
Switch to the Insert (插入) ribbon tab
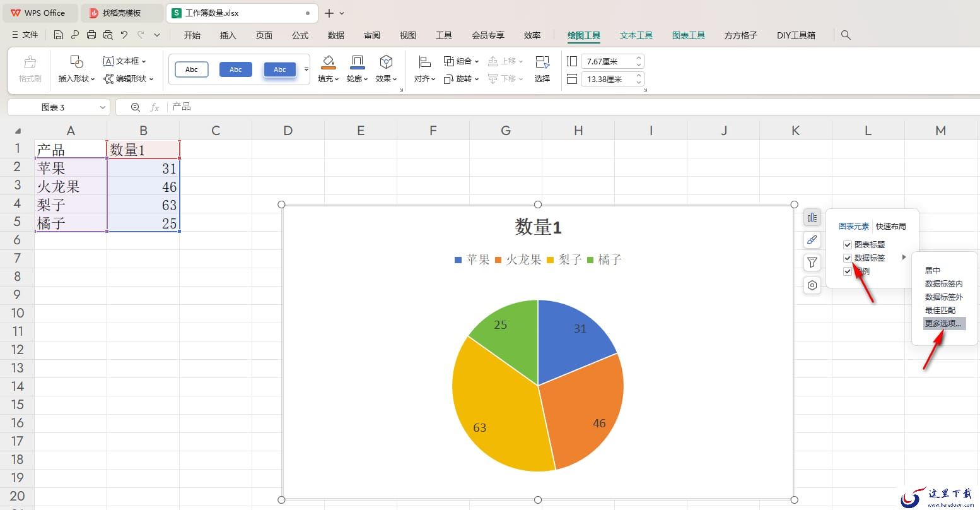228,35
